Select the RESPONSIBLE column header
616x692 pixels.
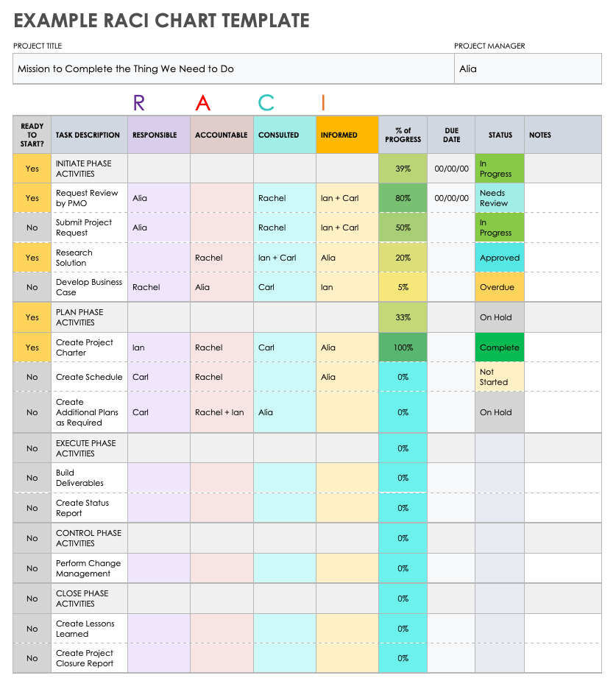[159, 135]
